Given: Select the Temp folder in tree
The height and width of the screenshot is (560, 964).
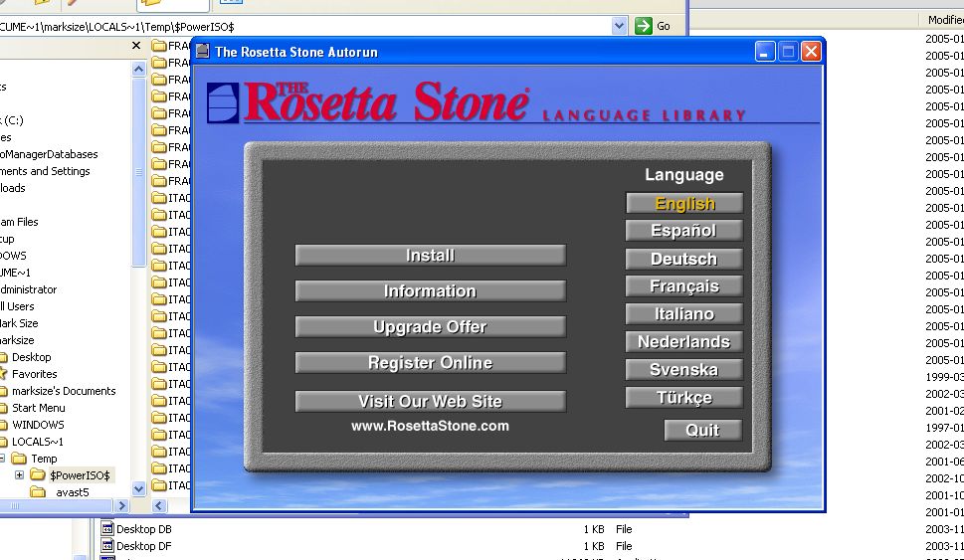Looking at the screenshot, I should point(43,459).
